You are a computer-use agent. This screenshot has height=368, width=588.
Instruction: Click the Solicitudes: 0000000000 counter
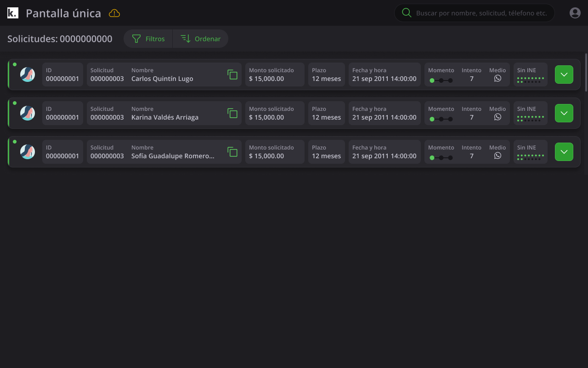pos(60,39)
